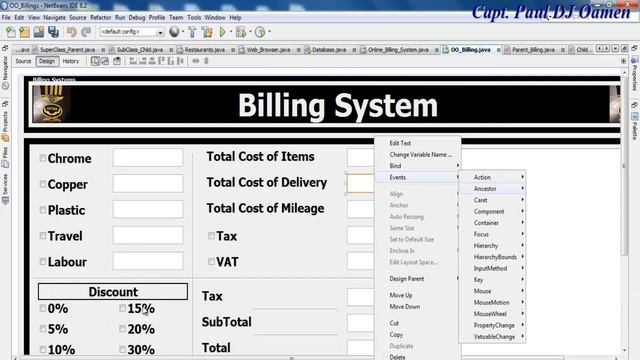The height and width of the screenshot is (360, 640).
Task: Switch to the Restaurants.java tab
Action: (204, 50)
